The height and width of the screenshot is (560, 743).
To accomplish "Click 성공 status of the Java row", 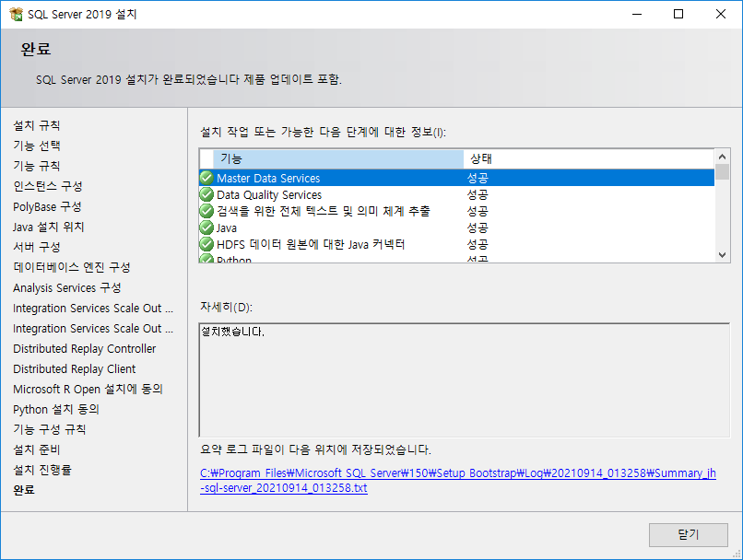I will click(478, 227).
